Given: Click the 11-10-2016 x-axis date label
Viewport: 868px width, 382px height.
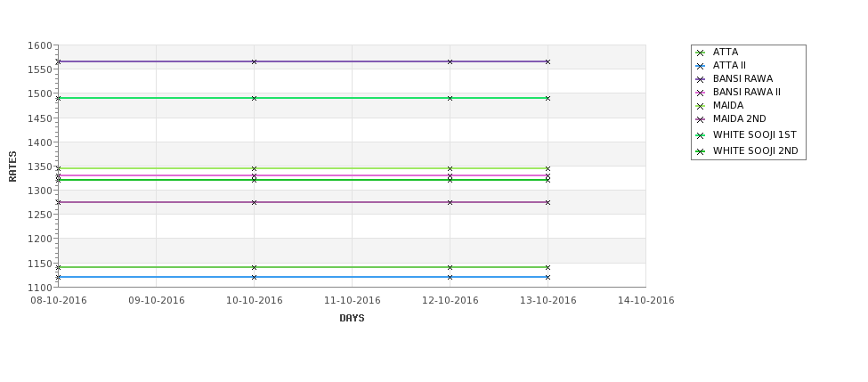Looking at the screenshot, I should click(x=352, y=301).
